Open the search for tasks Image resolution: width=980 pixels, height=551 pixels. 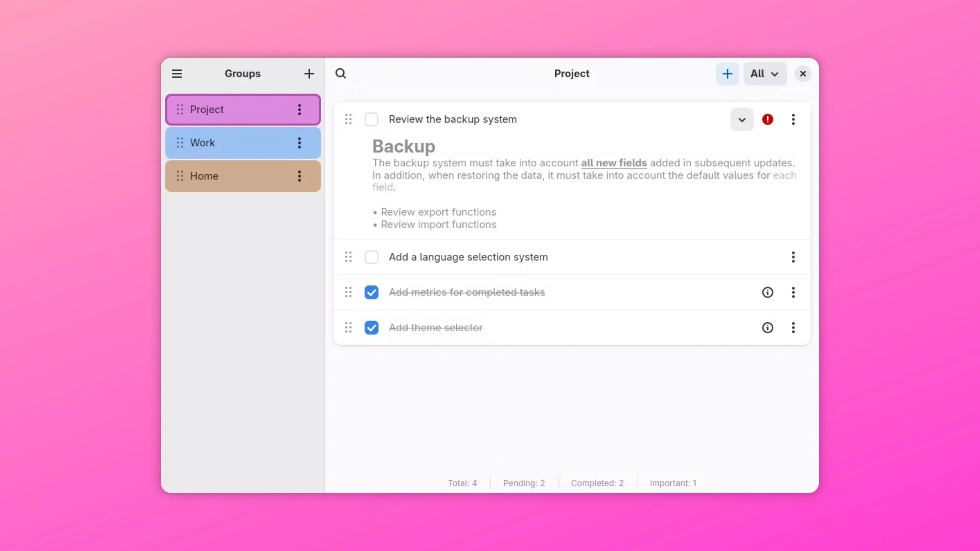click(x=341, y=73)
